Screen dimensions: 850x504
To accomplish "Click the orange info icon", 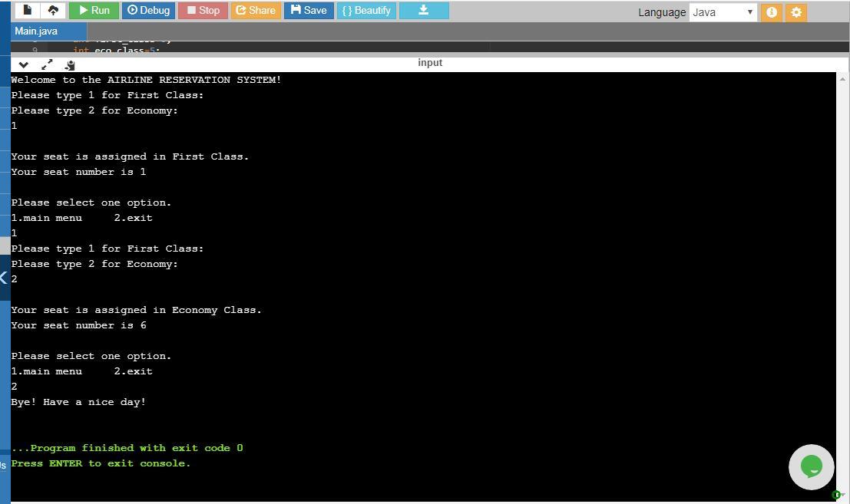I will click(x=772, y=12).
